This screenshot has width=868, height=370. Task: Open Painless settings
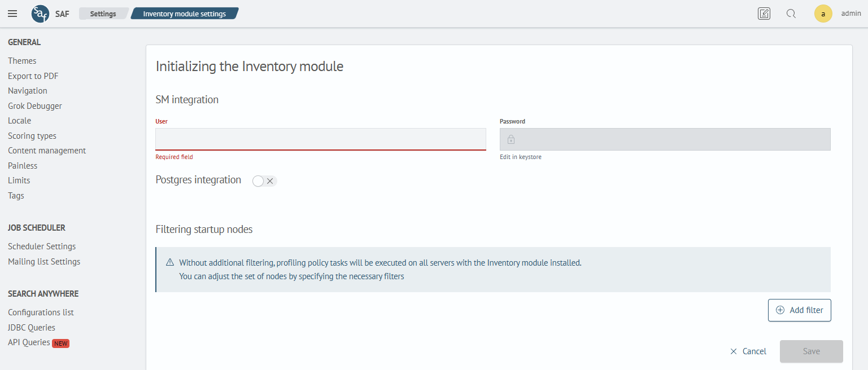pos(23,166)
